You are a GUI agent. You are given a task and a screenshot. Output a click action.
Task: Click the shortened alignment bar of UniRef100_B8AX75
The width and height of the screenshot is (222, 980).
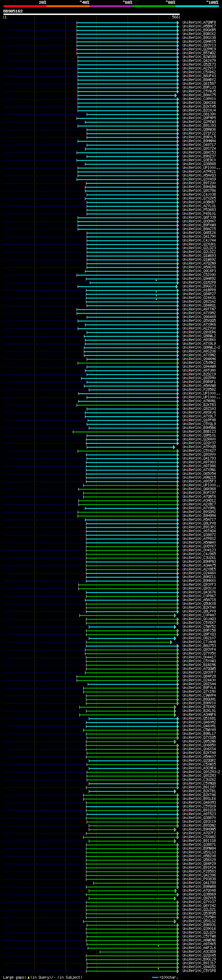(x=127, y=95)
